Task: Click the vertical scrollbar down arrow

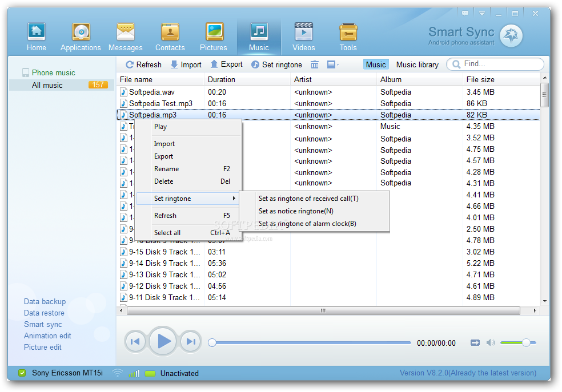Action: pyautogui.click(x=545, y=301)
